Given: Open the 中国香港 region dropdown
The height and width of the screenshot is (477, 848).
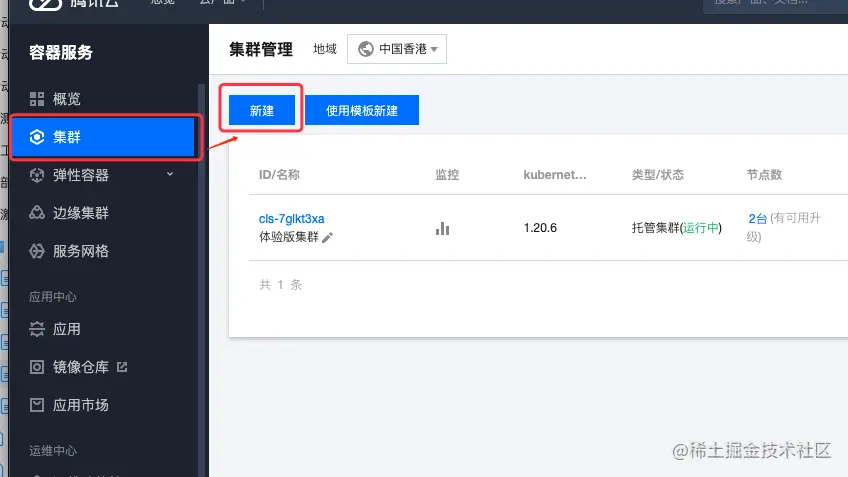Looking at the screenshot, I should click(397, 49).
